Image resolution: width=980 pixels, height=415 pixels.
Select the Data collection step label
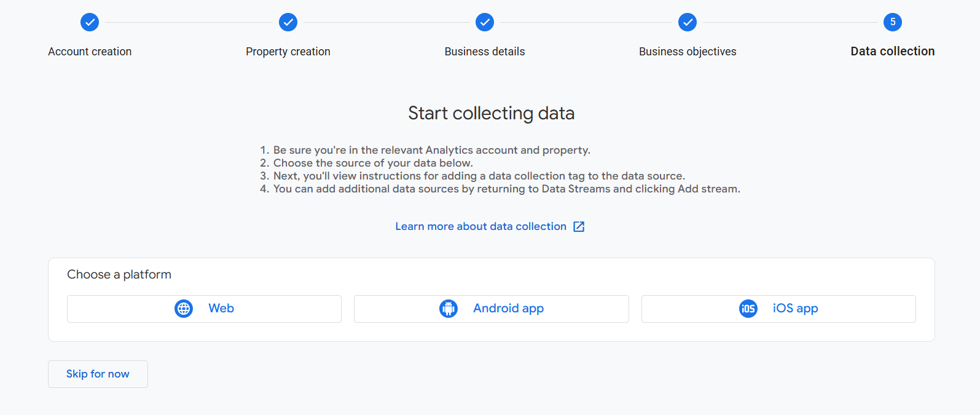coord(893,52)
